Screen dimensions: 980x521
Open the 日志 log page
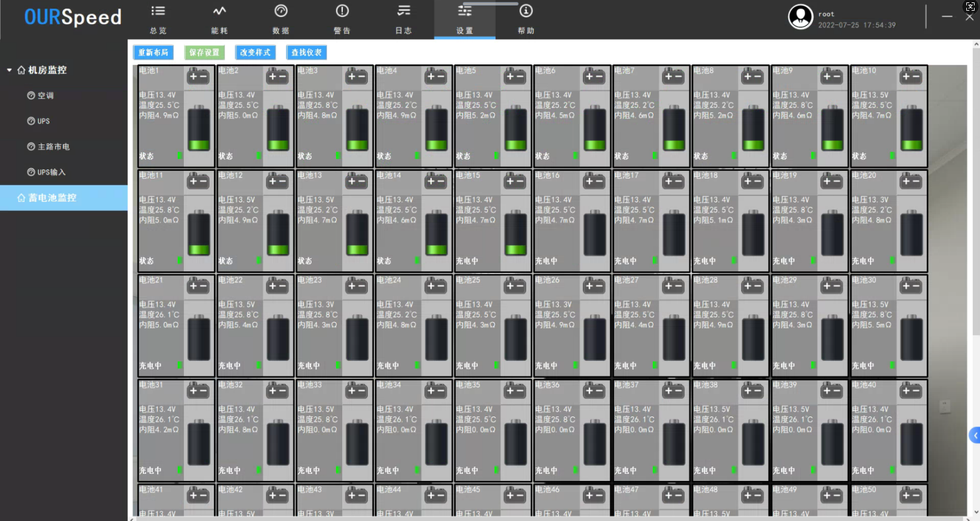[x=404, y=19]
